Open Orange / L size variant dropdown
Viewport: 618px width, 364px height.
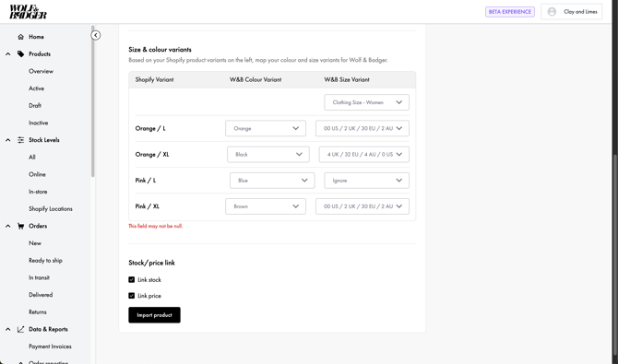pos(362,128)
